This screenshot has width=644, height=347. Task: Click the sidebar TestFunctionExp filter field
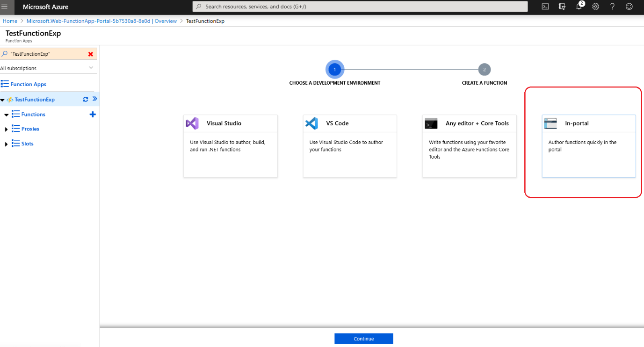pos(49,54)
